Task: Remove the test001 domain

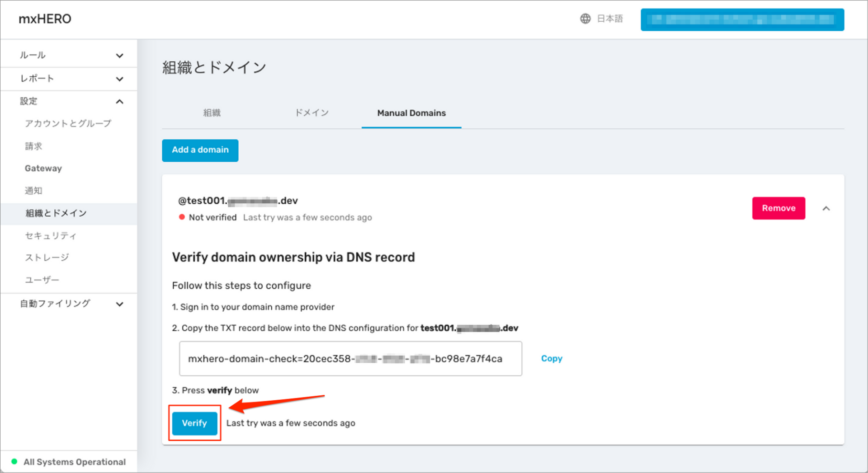Action: [x=778, y=208]
